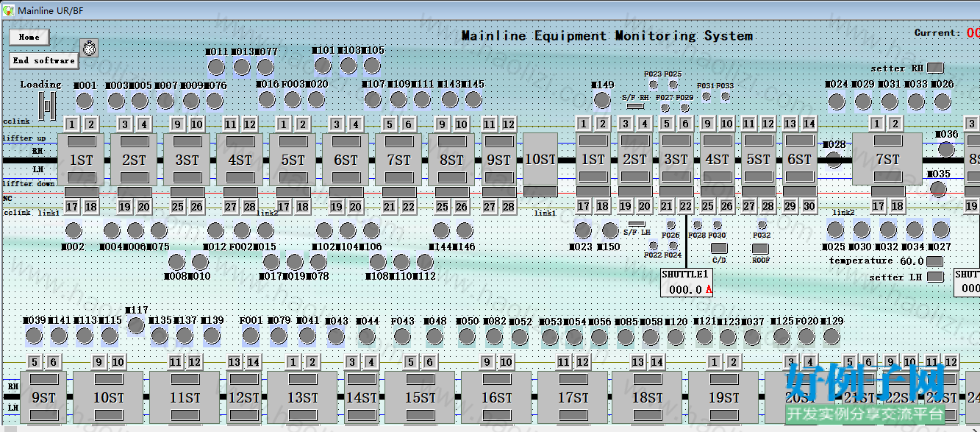This screenshot has height=432, width=980.
Task: Click the F003 indicator lamp
Action: coord(293,99)
